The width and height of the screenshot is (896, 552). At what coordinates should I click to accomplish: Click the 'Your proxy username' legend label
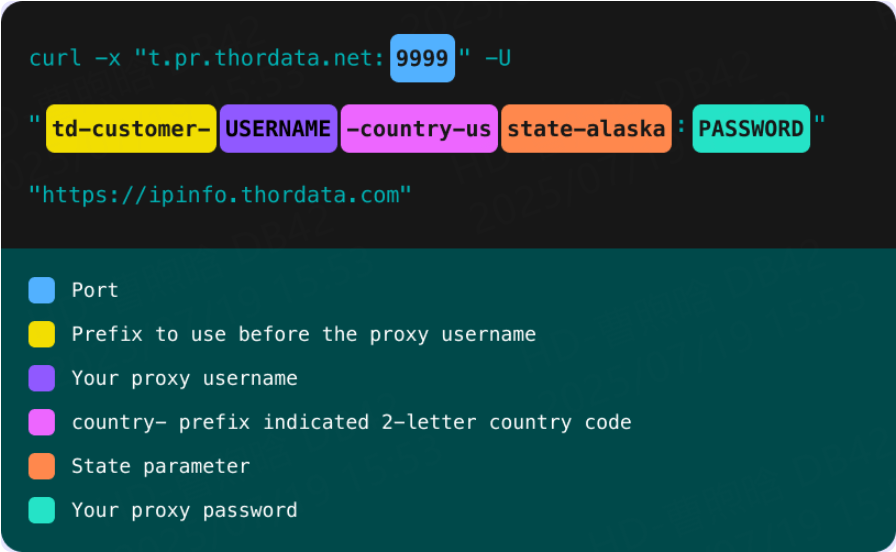184,378
